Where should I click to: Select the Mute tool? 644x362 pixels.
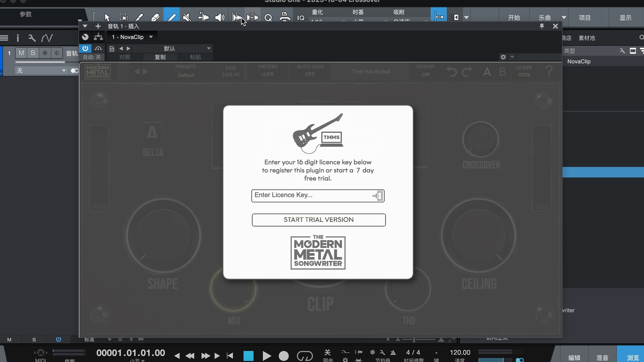click(x=187, y=17)
